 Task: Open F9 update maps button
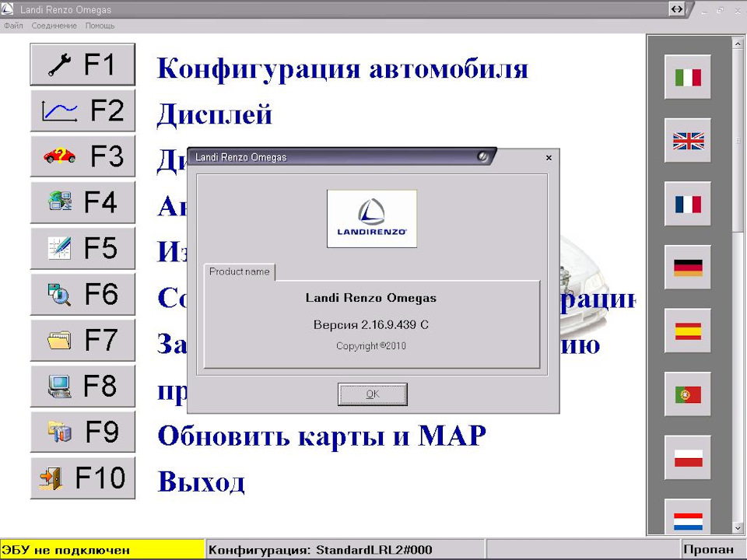[x=82, y=432]
